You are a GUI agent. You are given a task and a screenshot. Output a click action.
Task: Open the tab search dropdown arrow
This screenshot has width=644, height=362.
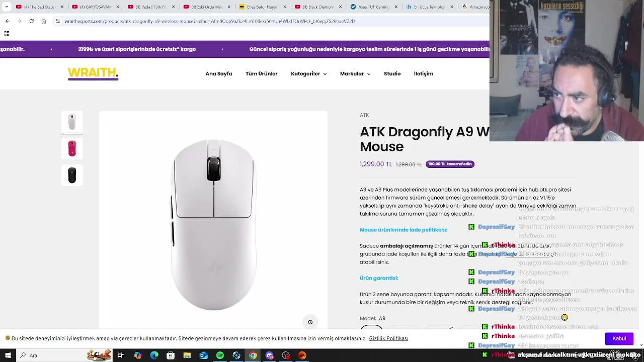click(7, 7)
